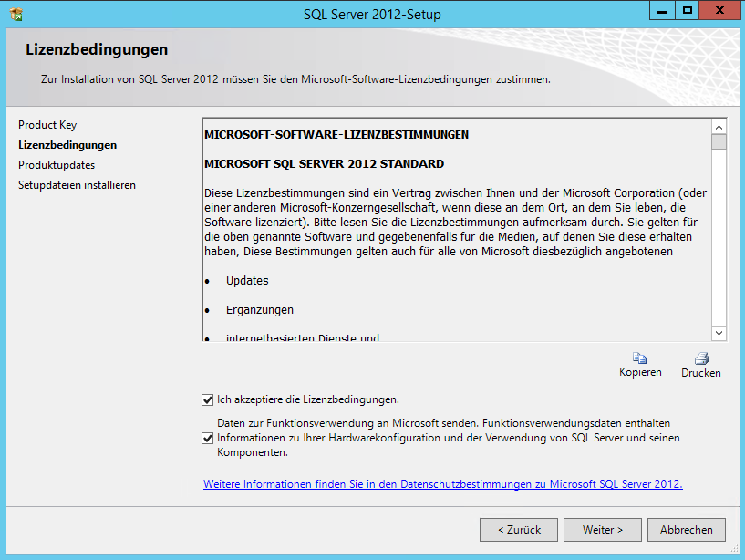
Task: Click the license text scrollbar up arrow
Action: (719, 128)
